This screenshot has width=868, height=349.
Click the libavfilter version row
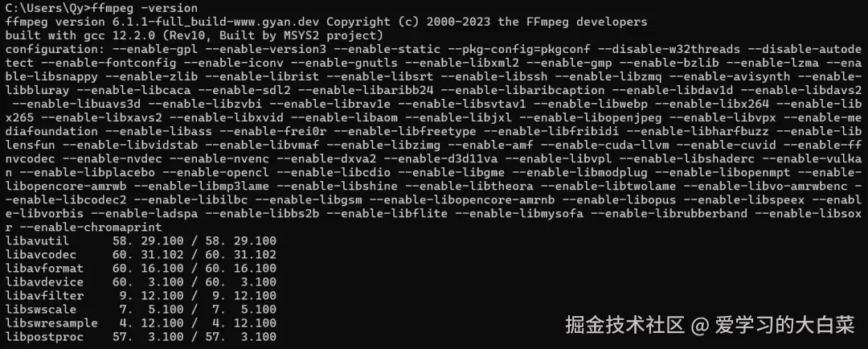(x=141, y=296)
